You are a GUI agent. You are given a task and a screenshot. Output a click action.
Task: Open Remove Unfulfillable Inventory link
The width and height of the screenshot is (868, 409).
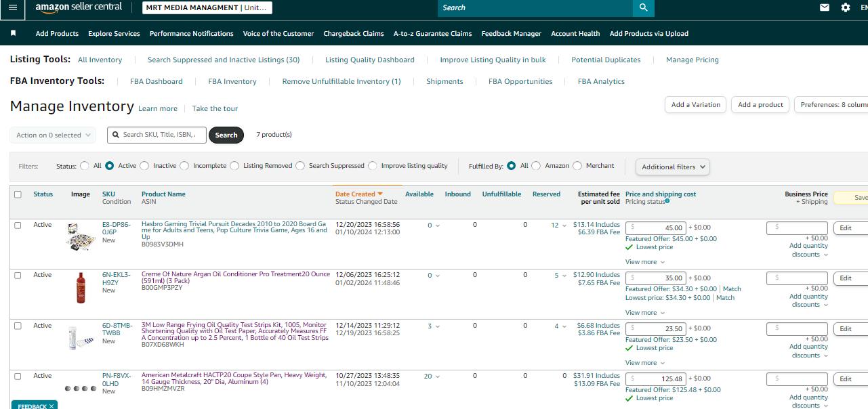(x=342, y=81)
